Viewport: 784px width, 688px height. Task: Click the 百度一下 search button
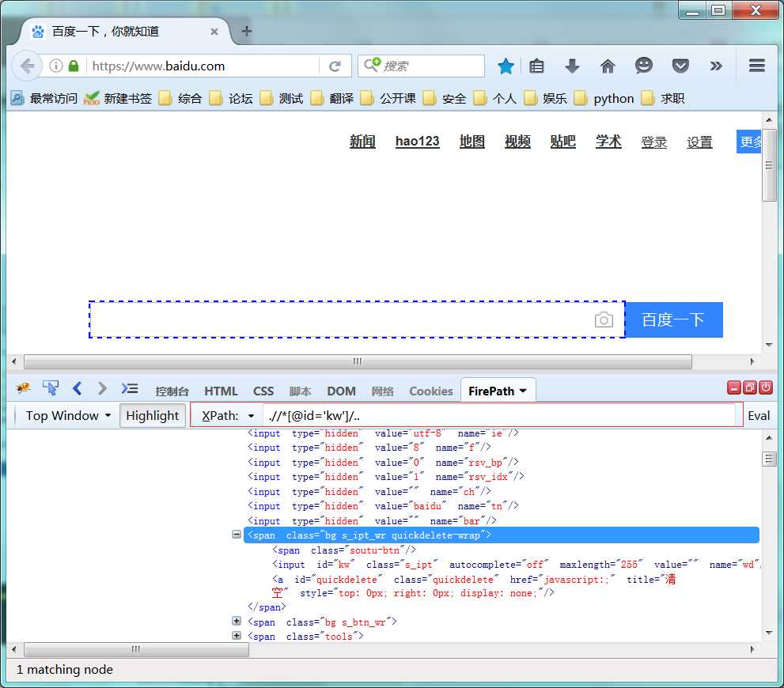point(673,319)
